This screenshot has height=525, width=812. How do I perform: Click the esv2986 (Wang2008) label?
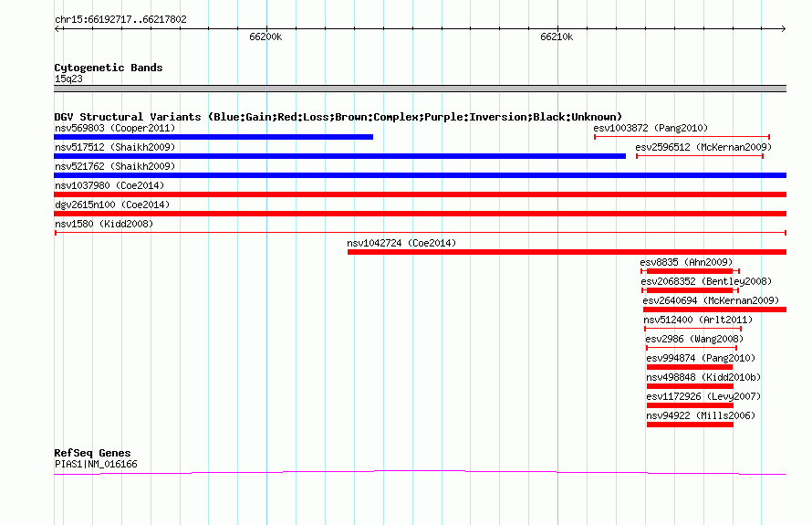tap(694, 339)
